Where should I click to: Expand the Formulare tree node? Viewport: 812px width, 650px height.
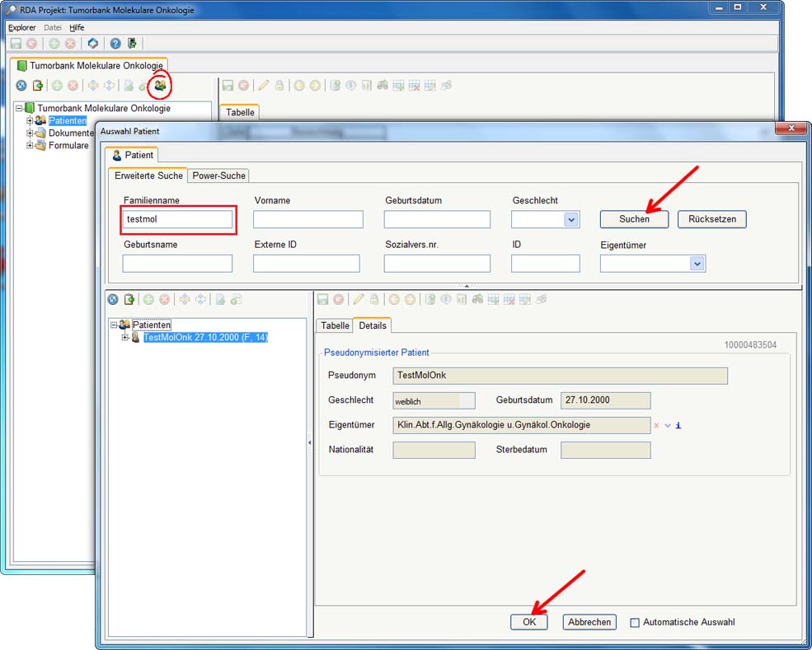click(x=30, y=146)
